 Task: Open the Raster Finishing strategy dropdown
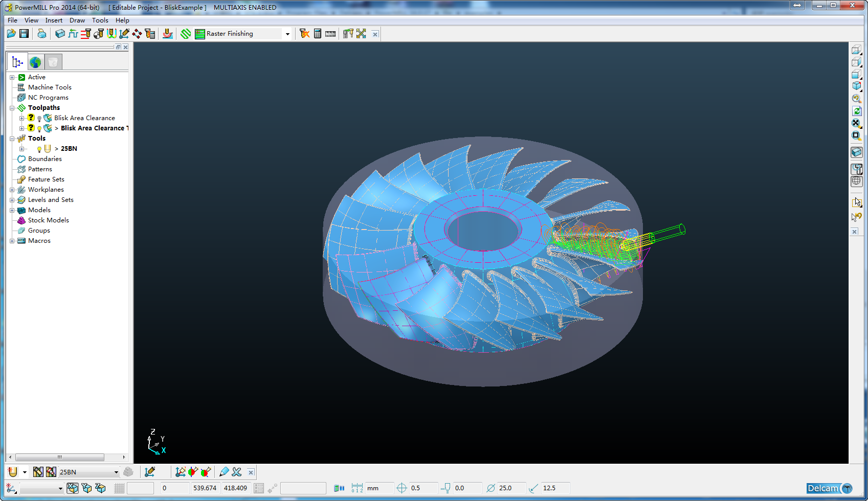pos(287,34)
